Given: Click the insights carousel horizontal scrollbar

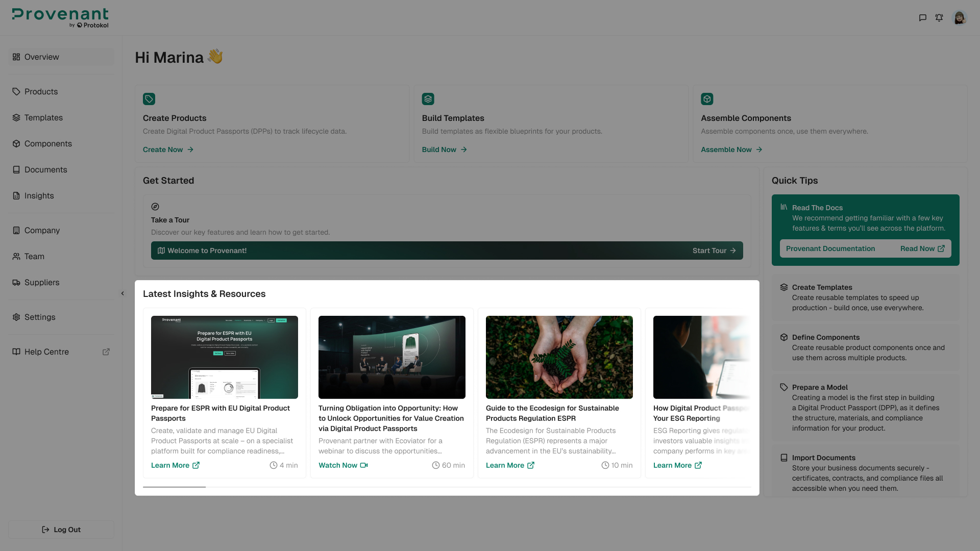Looking at the screenshot, I should pos(174,487).
